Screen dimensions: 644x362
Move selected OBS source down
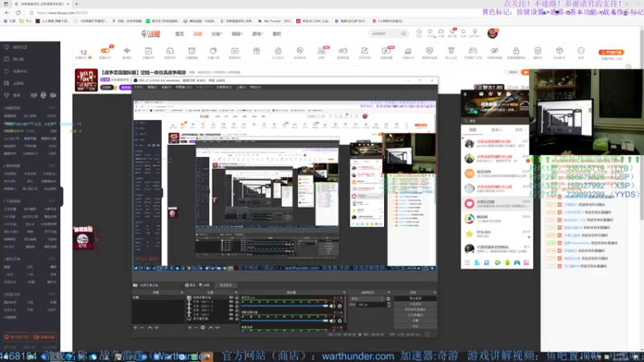pos(217,327)
